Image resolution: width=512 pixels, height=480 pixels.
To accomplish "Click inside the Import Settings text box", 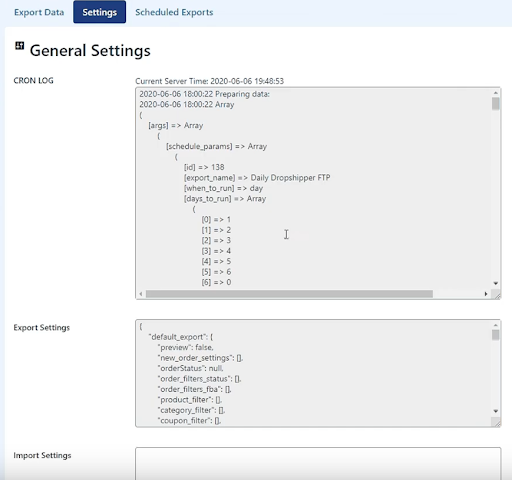I will click(x=318, y=464).
